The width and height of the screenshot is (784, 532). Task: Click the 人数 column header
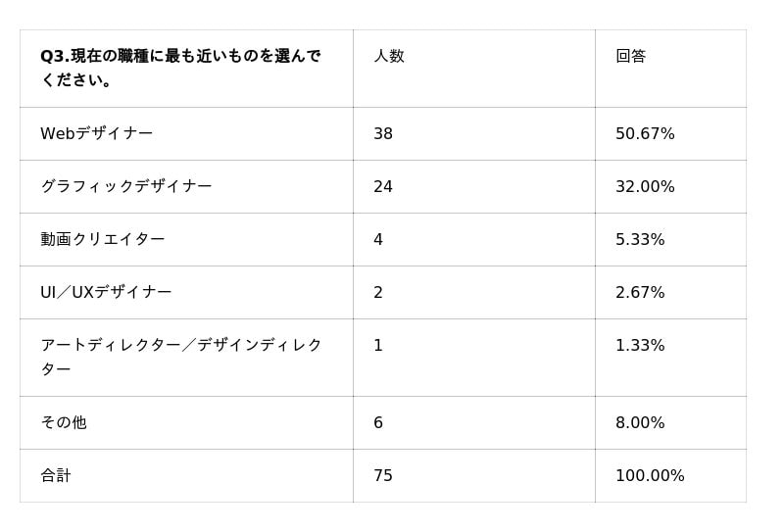pyautogui.click(x=389, y=56)
